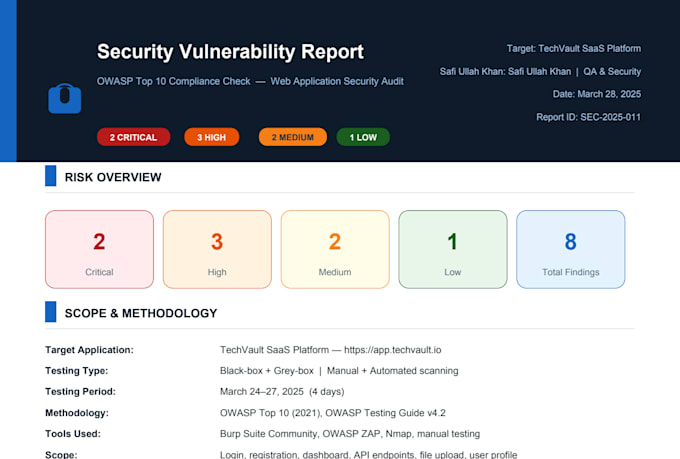Click OWASP Testing Guide v4.2 value
680x459 pixels.
(x=386, y=413)
